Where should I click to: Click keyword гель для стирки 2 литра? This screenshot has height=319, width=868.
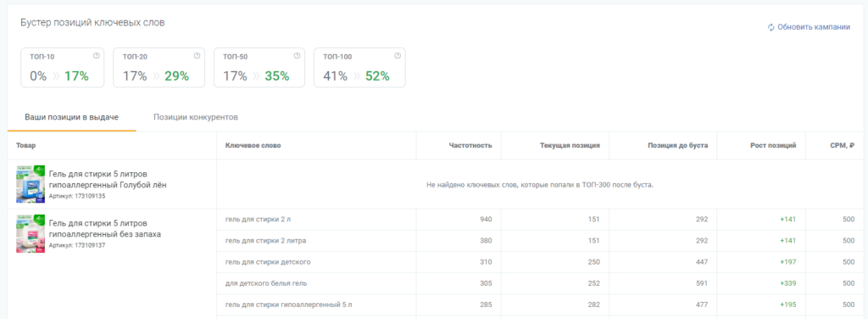(265, 241)
